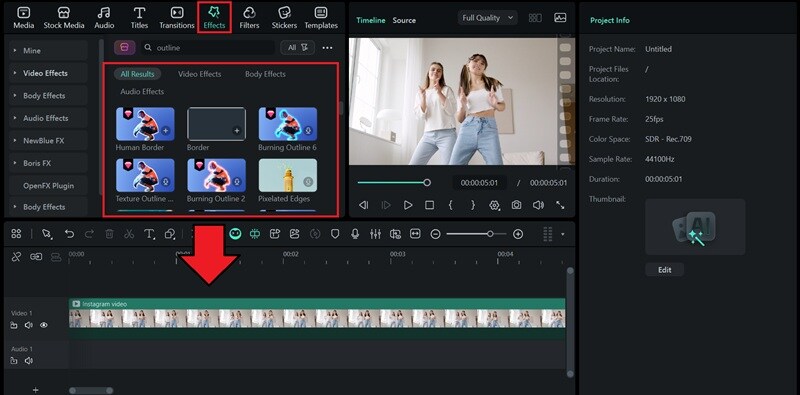Screen dimensions: 800x395
Task: Expand Video Effects in the sidebar
Action: 48,73
